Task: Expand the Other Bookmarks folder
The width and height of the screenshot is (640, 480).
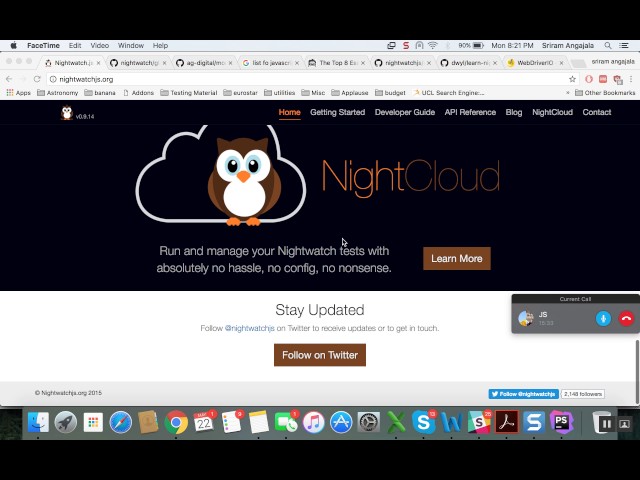Action: (x=605, y=93)
